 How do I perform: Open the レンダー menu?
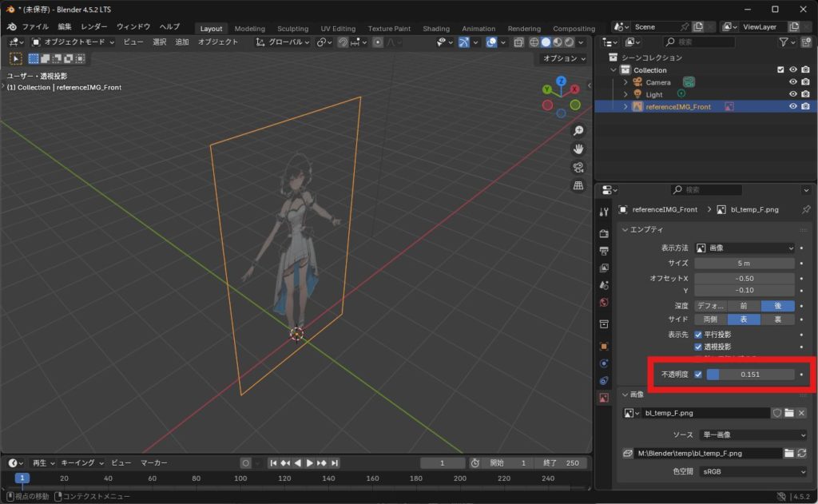tap(94, 26)
